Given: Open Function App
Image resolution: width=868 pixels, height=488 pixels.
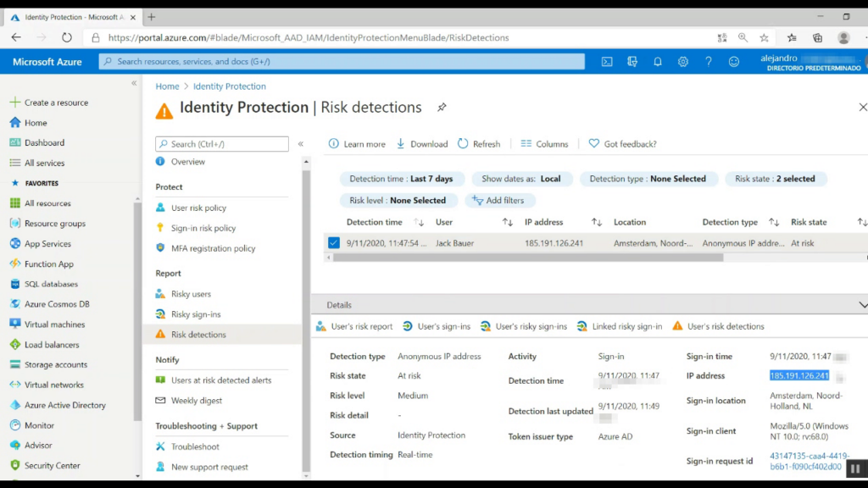Looking at the screenshot, I should point(48,264).
